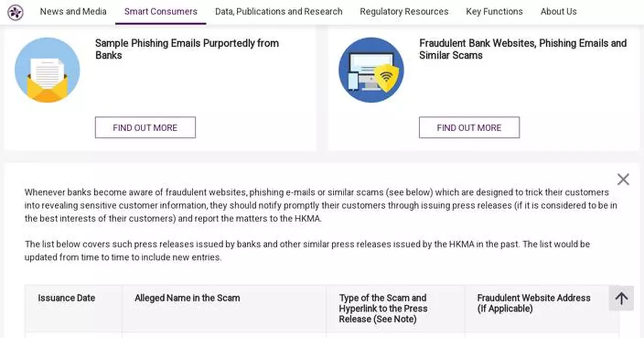Open Fraudulent Bank Websites and Similar Scams
This screenshot has height=338, width=644.
523,49
